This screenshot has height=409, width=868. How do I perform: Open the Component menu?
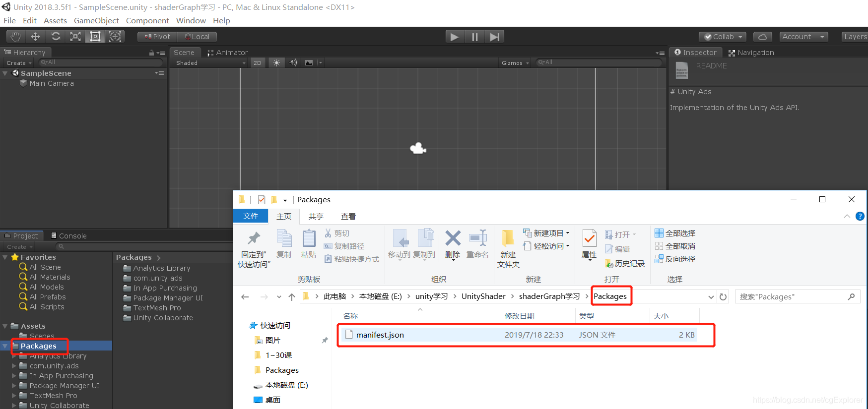coord(147,21)
